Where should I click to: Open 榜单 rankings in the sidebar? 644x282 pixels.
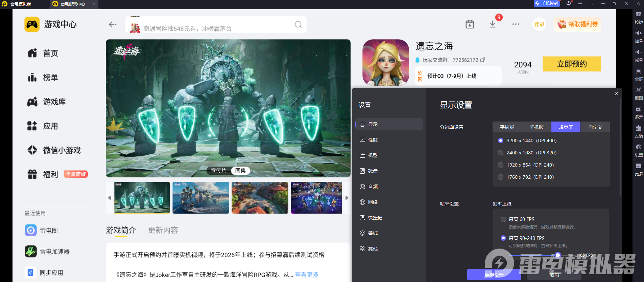(43, 78)
